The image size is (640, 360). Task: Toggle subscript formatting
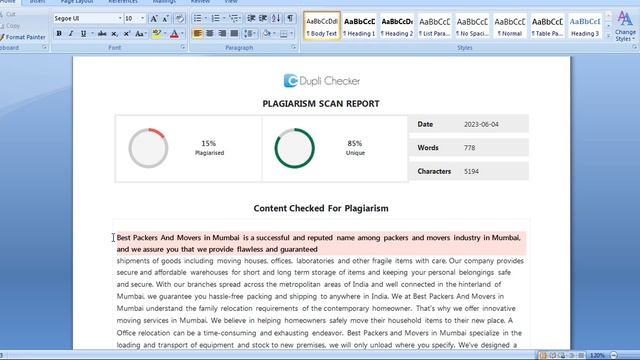(115, 33)
